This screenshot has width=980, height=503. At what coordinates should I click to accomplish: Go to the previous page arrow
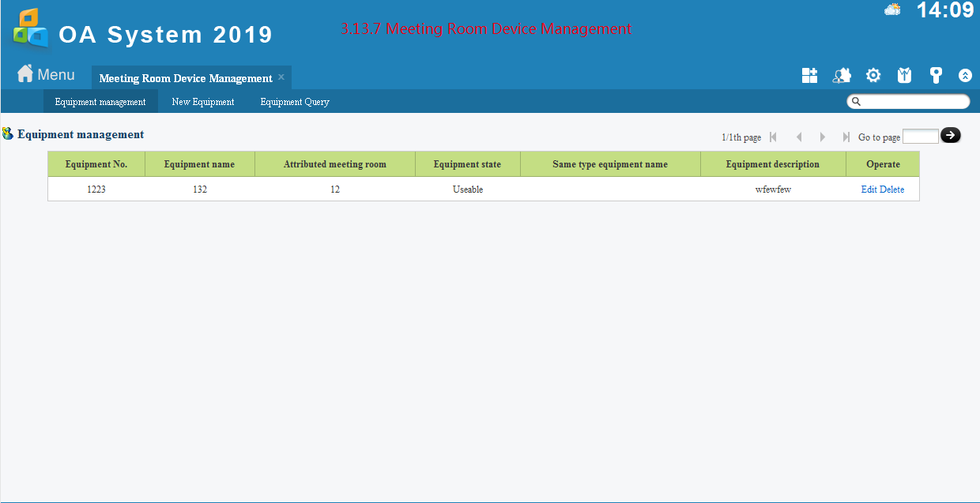799,137
